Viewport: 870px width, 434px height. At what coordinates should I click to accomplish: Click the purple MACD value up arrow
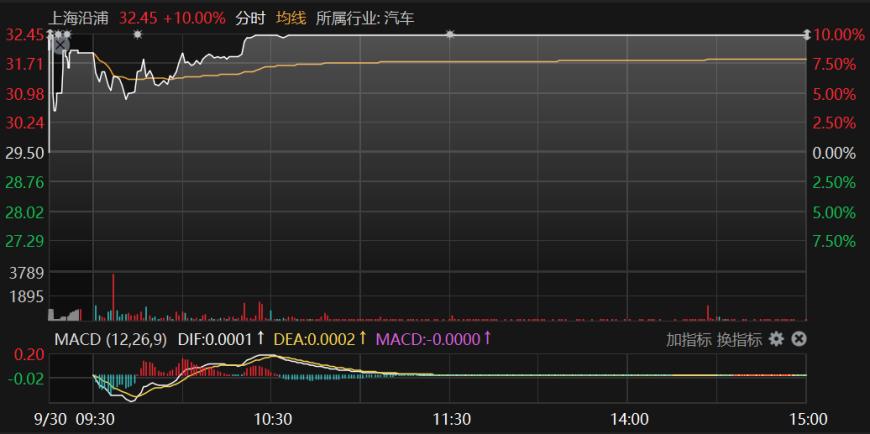pos(487,339)
